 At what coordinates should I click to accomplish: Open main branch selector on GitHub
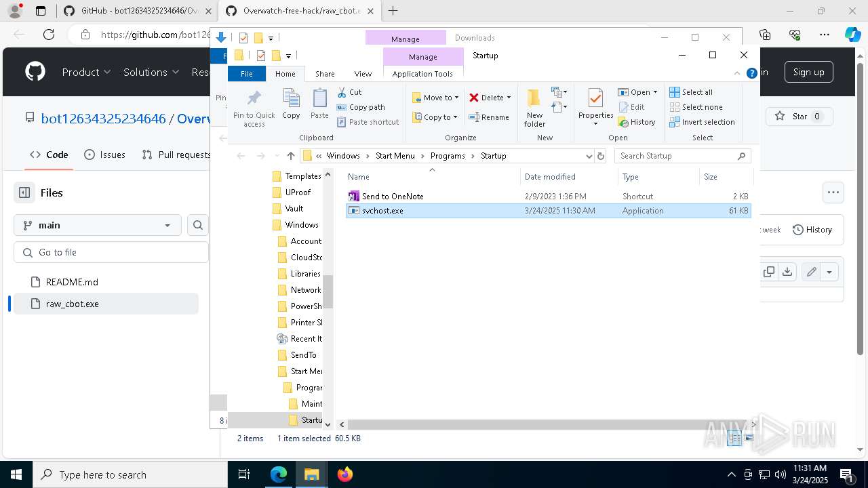pyautogui.click(x=97, y=225)
